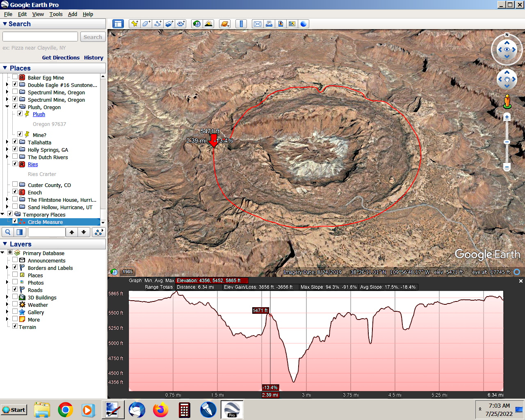Uncheck the Tallahatta checkbox
The image size is (525, 420).
pos(15,142)
